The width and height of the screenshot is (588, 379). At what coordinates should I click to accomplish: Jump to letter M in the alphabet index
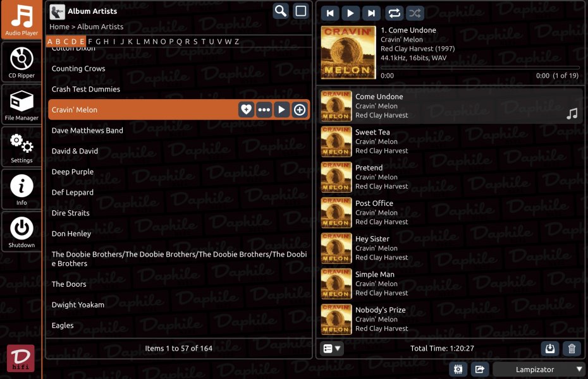147,42
